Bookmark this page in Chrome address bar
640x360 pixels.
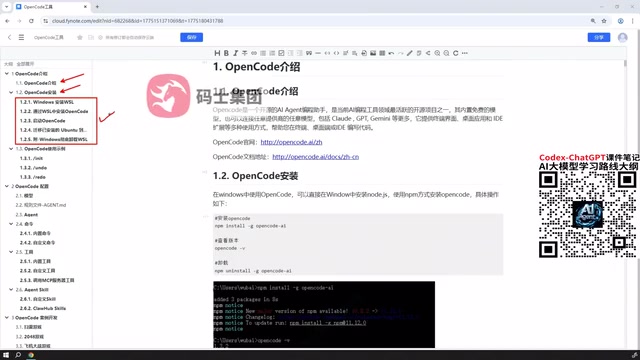click(x=604, y=21)
